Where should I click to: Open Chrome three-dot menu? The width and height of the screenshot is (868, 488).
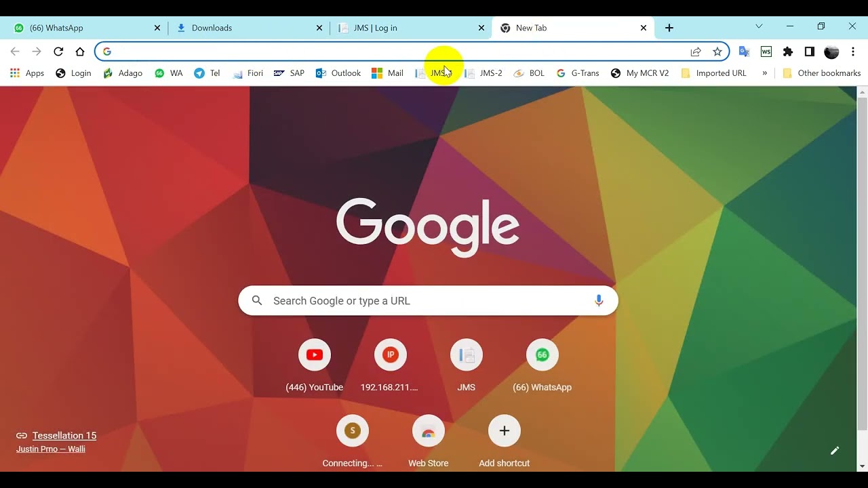(853, 52)
